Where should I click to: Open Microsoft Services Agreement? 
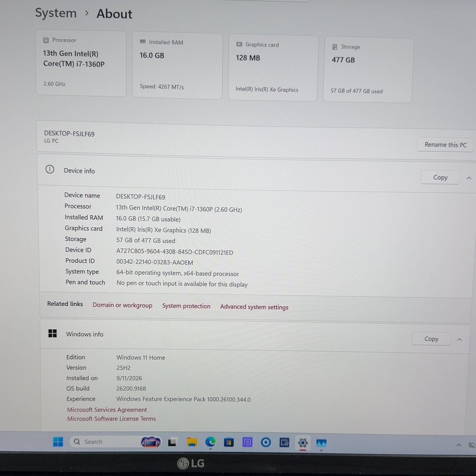[107, 409]
